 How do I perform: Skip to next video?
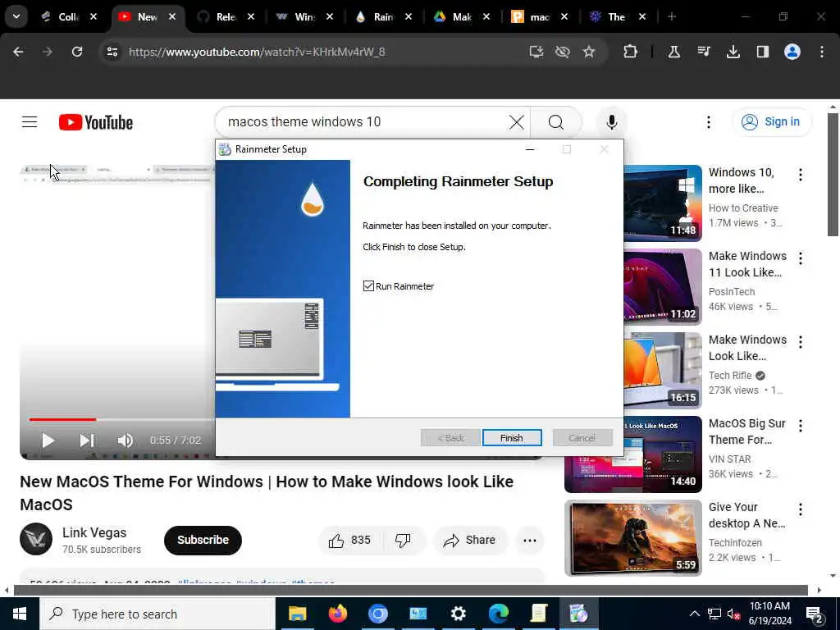pyautogui.click(x=87, y=441)
